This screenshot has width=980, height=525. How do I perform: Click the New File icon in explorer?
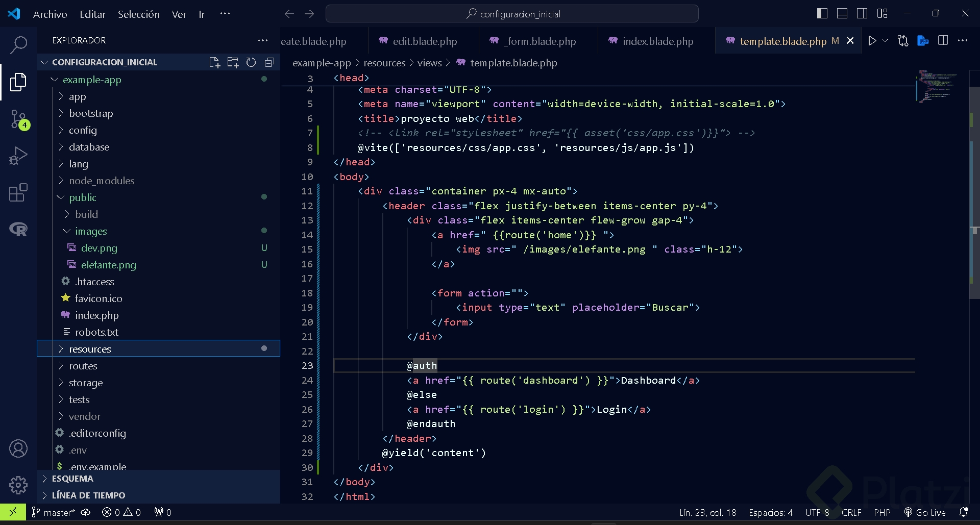click(214, 62)
